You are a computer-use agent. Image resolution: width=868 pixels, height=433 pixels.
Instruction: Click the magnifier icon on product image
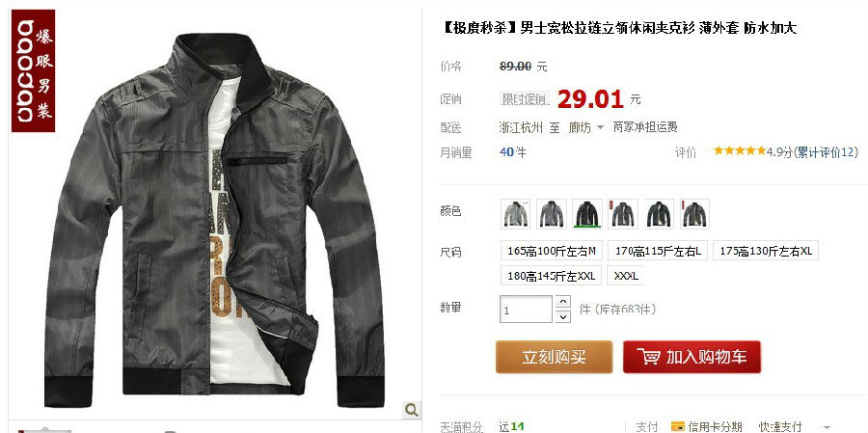pyautogui.click(x=411, y=410)
